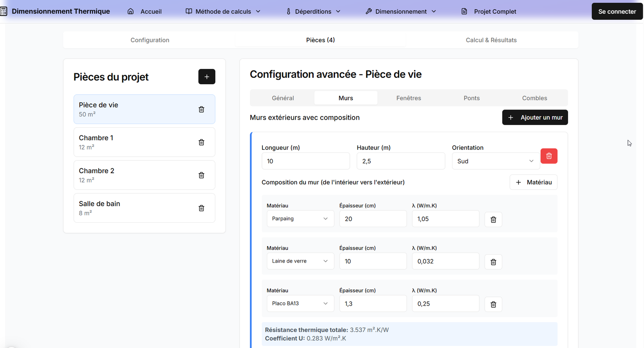Click lambda field showing 0,032

pyautogui.click(x=446, y=261)
